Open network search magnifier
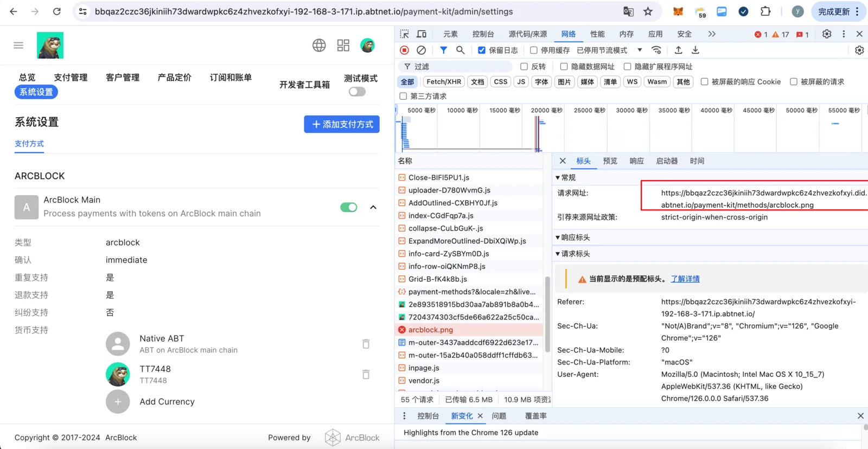The width and height of the screenshot is (868, 449). tap(461, 50)
